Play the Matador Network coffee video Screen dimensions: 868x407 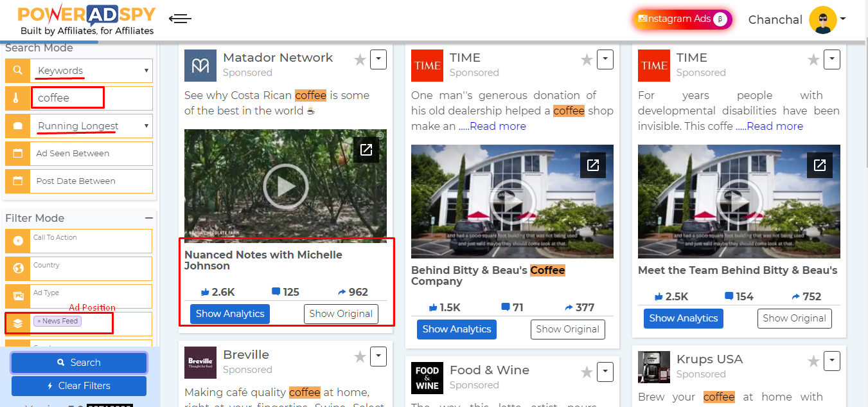[x=286, y=186]
